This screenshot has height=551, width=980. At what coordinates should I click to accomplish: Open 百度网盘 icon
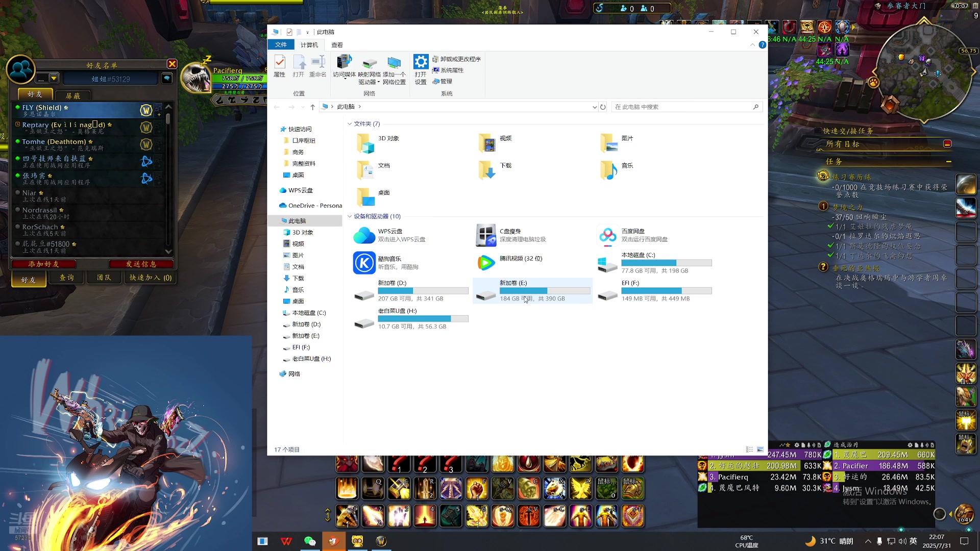coord(607,235)
